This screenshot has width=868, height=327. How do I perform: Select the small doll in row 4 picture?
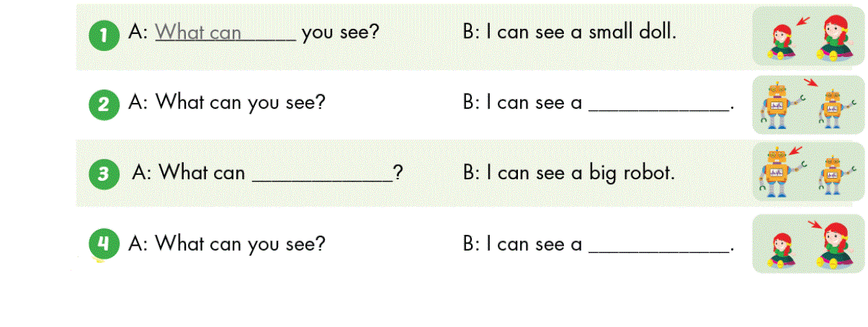coord(782,250)
